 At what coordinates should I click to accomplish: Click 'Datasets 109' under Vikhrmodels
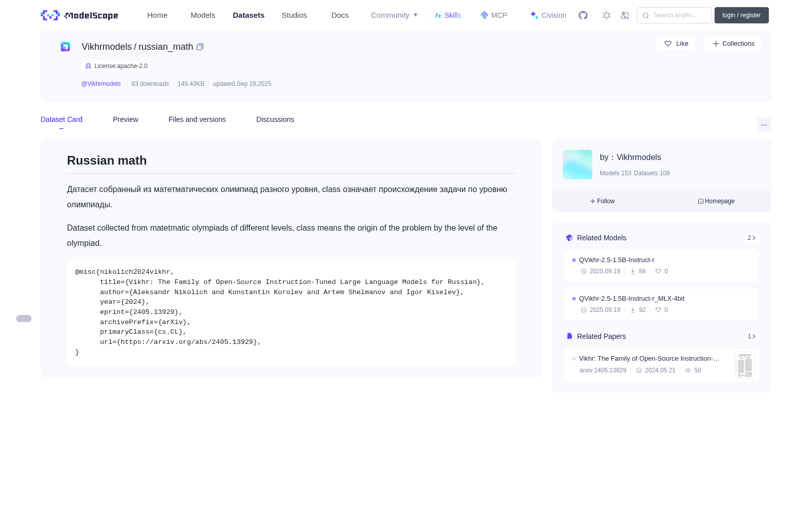(x=652, y=173)
